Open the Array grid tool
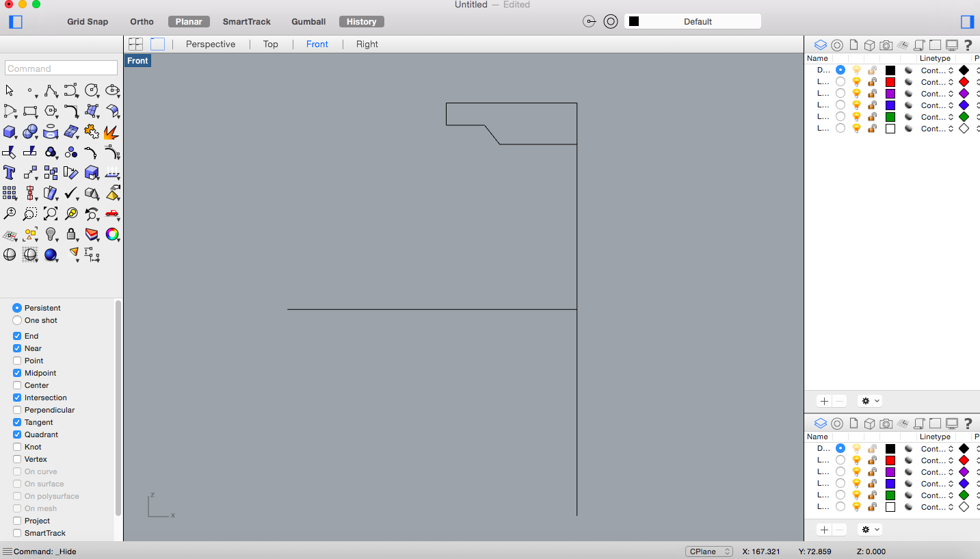The height and width of the screenshot is (559, 980). pyautogui.click(x=10, y=193)
